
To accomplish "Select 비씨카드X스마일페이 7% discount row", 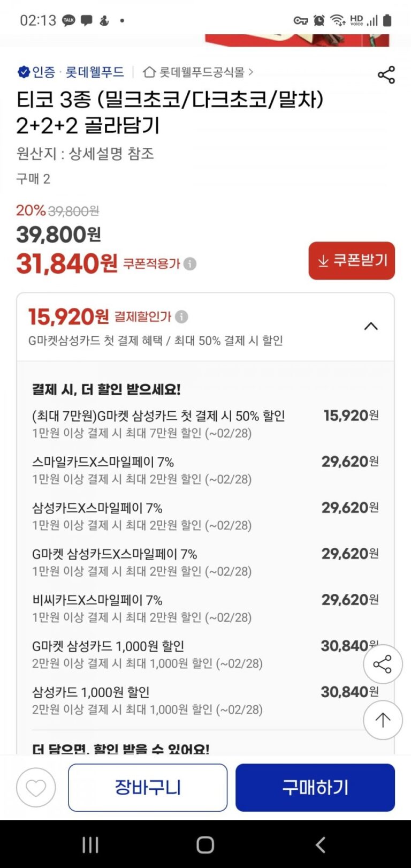I will [x=205, y=608].
